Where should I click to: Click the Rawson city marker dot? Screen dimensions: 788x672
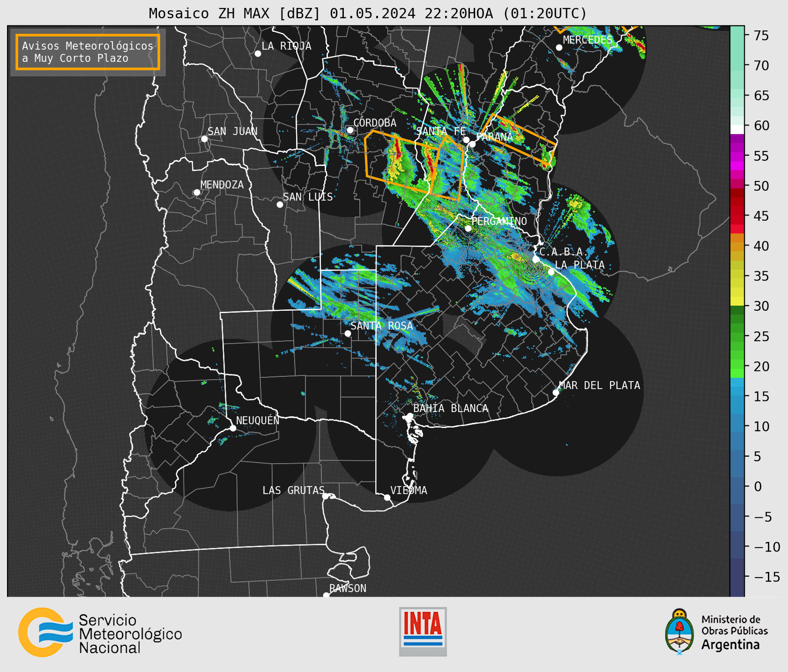click(x=326, y=595)
